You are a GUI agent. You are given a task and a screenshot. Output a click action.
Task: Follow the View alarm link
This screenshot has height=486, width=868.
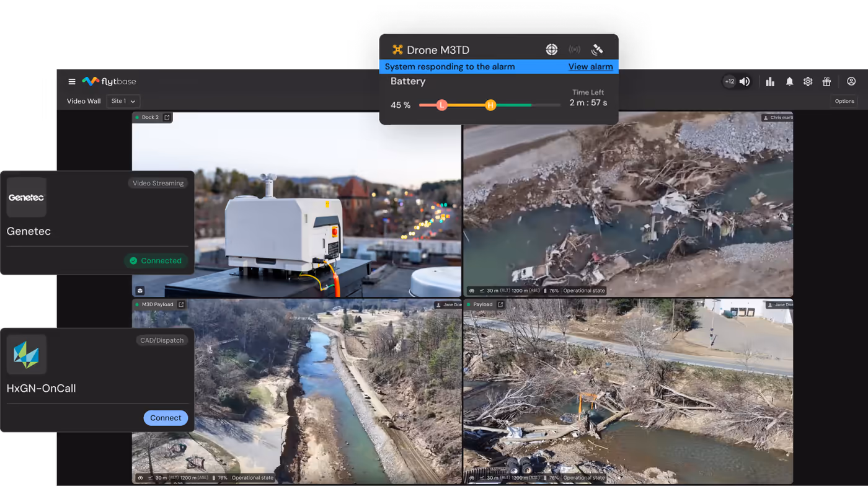click(590, 66)
